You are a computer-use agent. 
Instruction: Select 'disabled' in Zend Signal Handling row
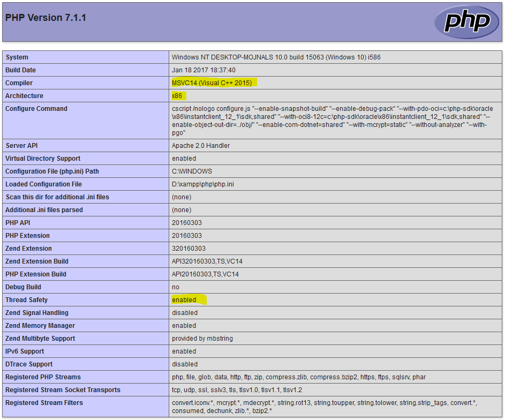point(185,313)
